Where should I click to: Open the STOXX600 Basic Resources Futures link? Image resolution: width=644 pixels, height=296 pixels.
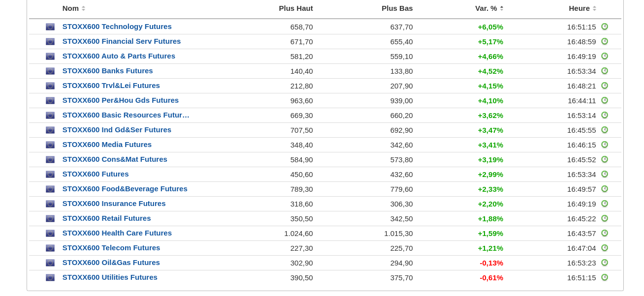click(126, 115)
